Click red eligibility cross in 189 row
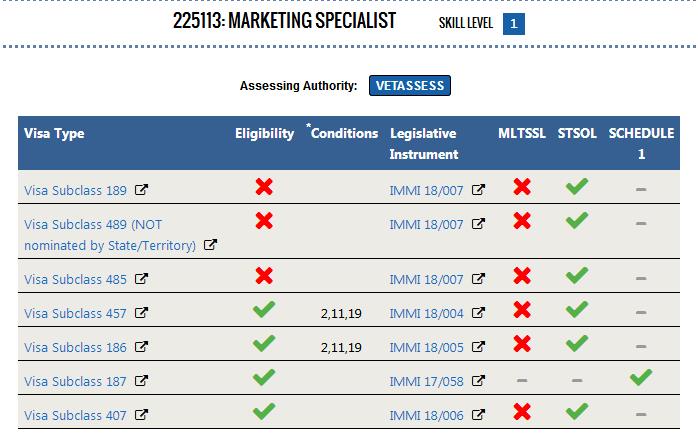This screenshot has height=442, width=698. point(264,187)
